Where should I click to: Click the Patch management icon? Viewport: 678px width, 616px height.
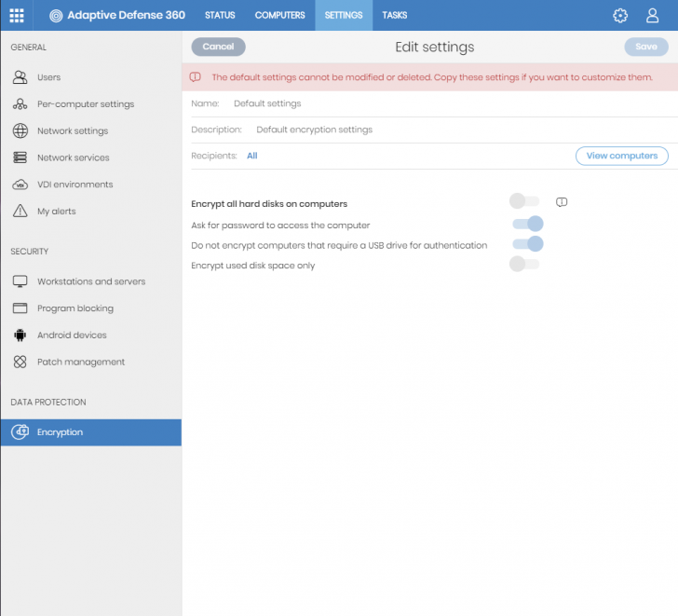20,362
